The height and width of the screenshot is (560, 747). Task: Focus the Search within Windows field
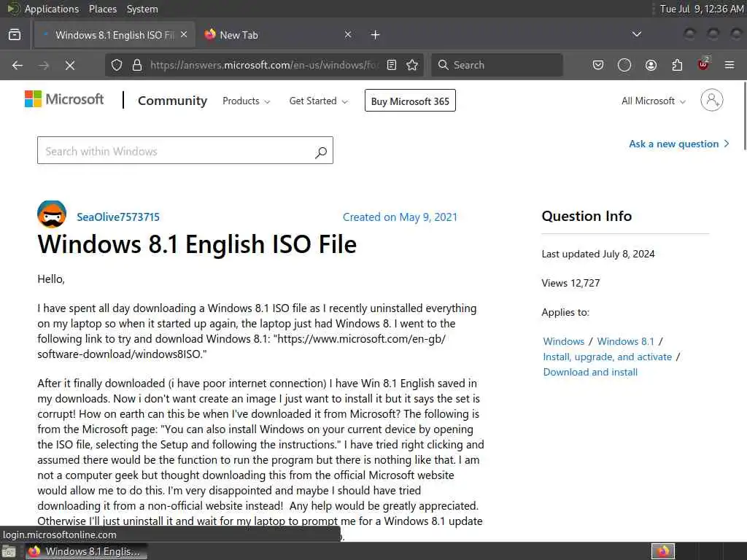[x=185, y=150]
